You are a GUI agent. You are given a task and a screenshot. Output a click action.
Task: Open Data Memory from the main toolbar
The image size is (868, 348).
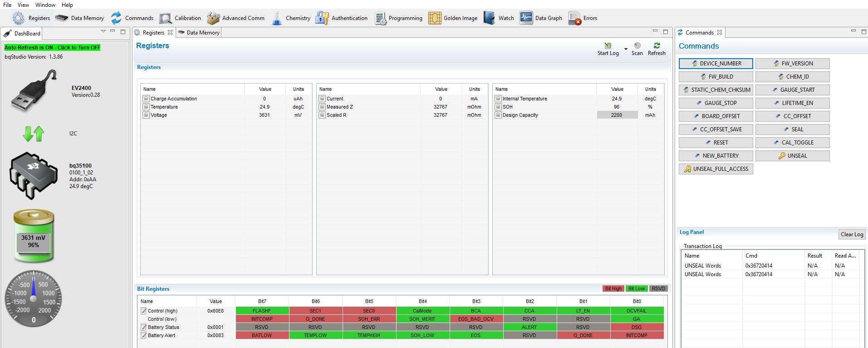coord(79,18)
